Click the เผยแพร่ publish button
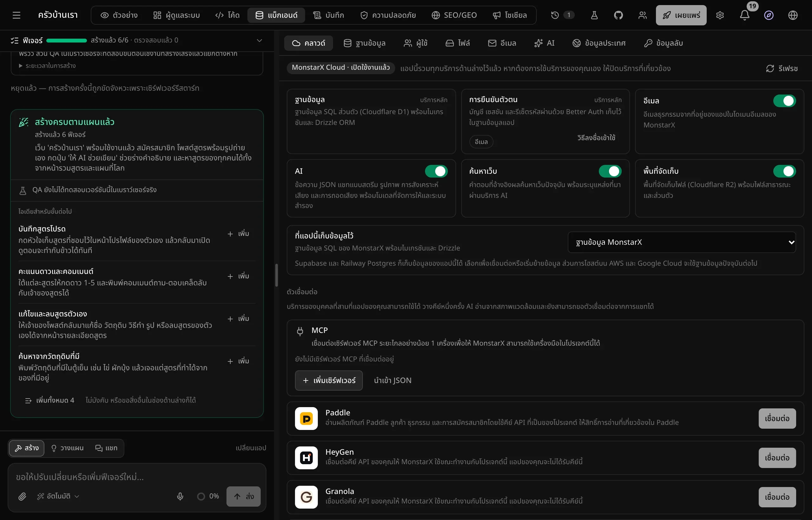The height and width of the screenshot is (520, 812). (681, 15)
